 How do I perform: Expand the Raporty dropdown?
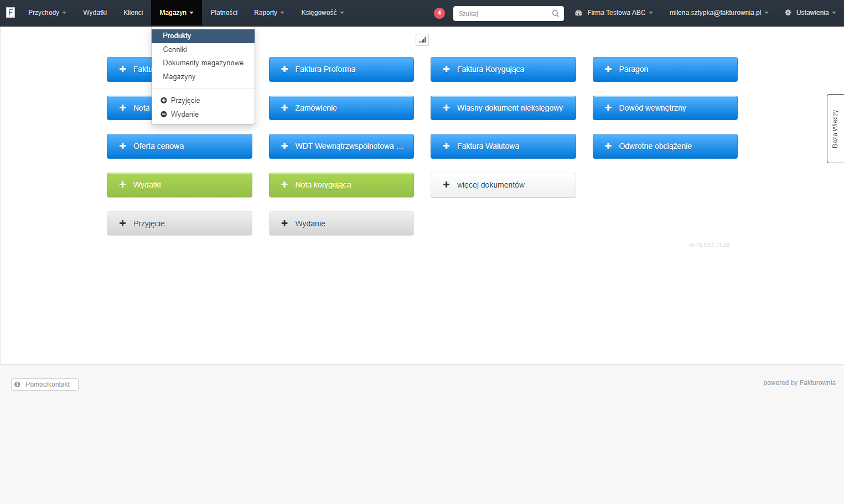(269, 13)
